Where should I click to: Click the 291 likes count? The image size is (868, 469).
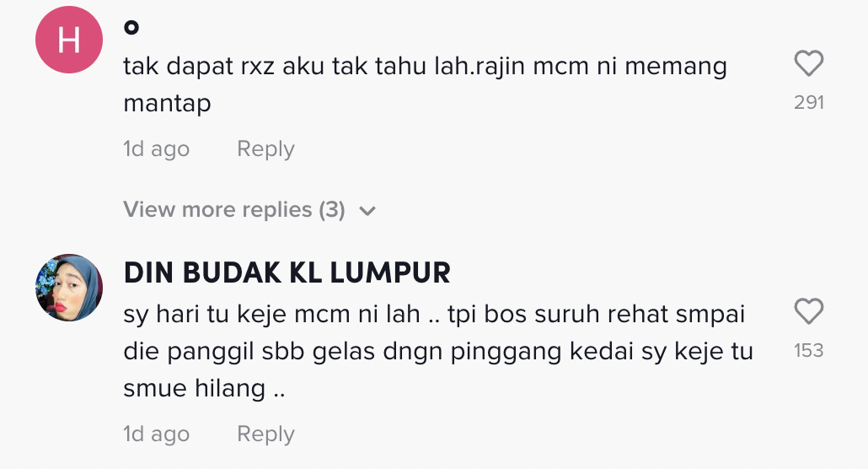click(x=809, y=103)
